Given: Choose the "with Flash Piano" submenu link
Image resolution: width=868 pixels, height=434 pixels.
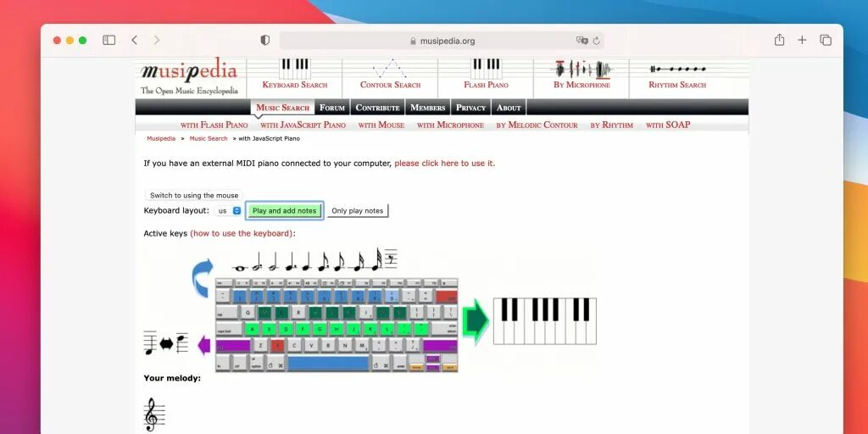Looking at the screenshot, I should click(214, 125).
